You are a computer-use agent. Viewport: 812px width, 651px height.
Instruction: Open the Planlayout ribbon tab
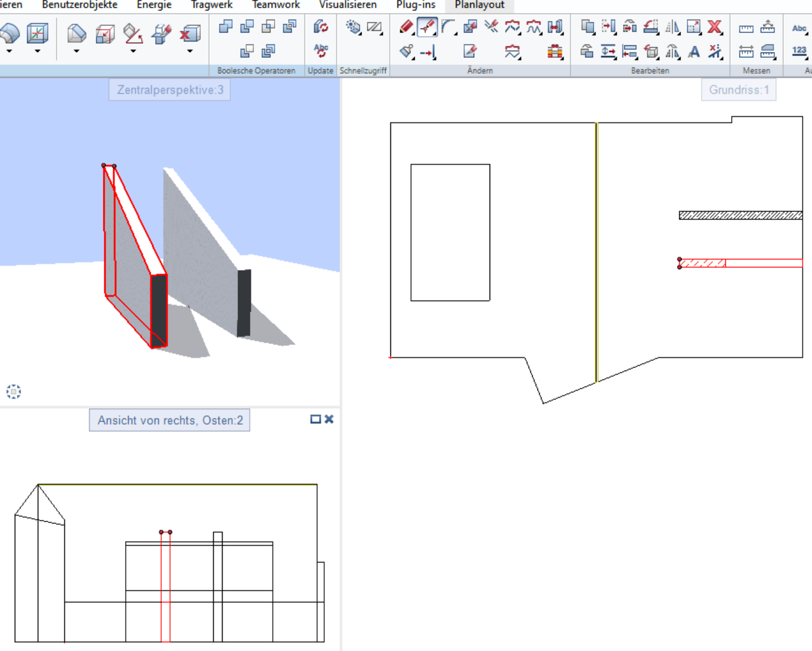click(x=480, y=5)
